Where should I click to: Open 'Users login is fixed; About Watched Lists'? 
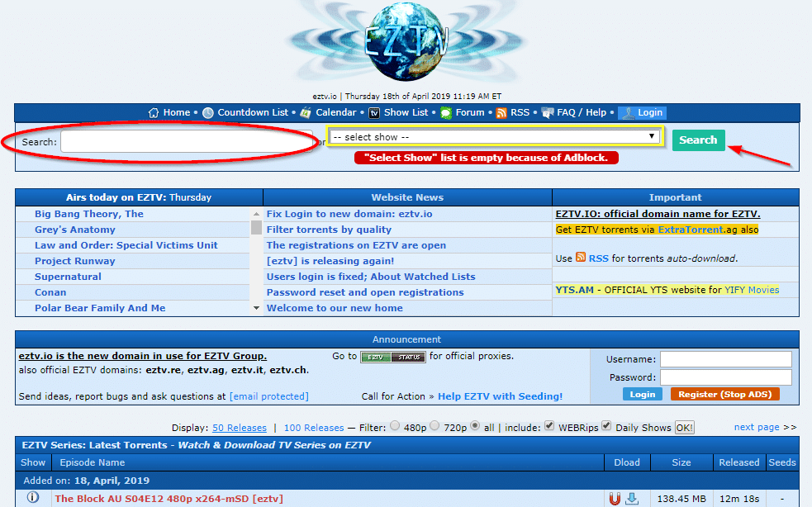371,277
